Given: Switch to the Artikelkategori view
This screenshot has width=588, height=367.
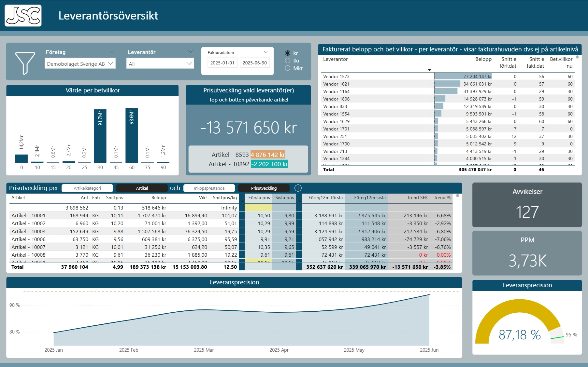Looking at the screenshot, I should tap(87, 188).
